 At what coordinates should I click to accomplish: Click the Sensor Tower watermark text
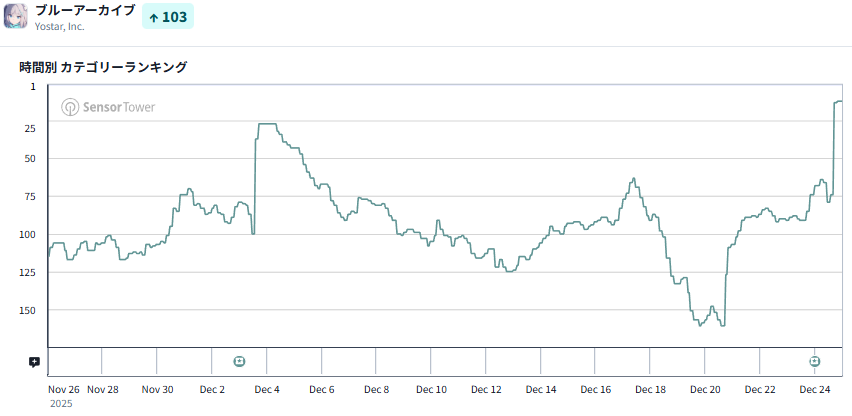tap(119, 107)
